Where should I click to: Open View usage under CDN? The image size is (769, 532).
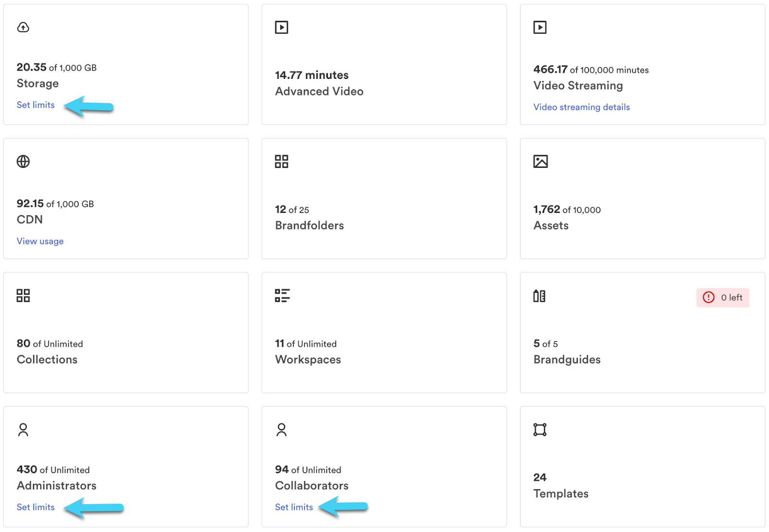[x=40, y=241]
